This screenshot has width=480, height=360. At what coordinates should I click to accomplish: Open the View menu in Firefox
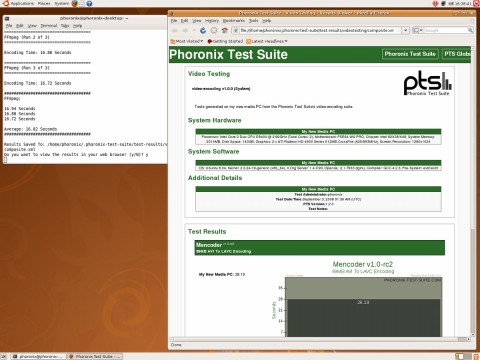tap(197, 21)
